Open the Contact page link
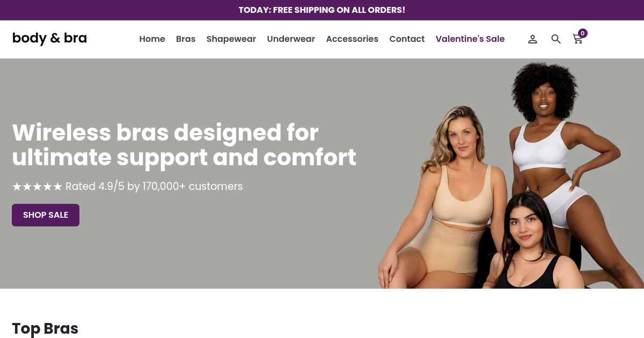644x338 pixels. click(x=407, y=39)
